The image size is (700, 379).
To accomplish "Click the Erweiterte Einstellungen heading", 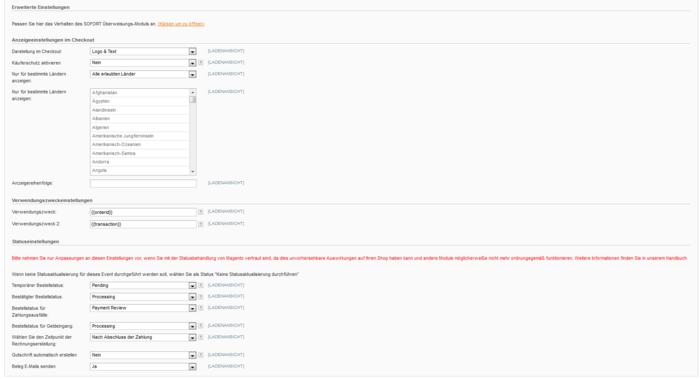I will click(41, 7).
